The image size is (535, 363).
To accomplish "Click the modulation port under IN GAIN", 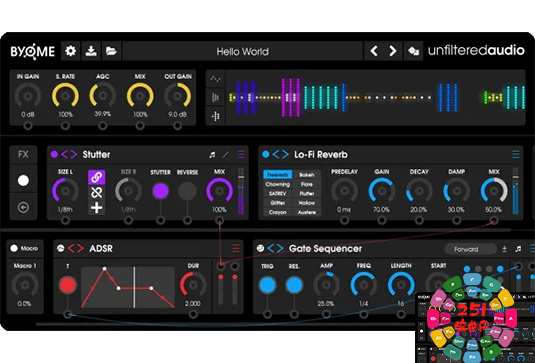I will (28, 126).
